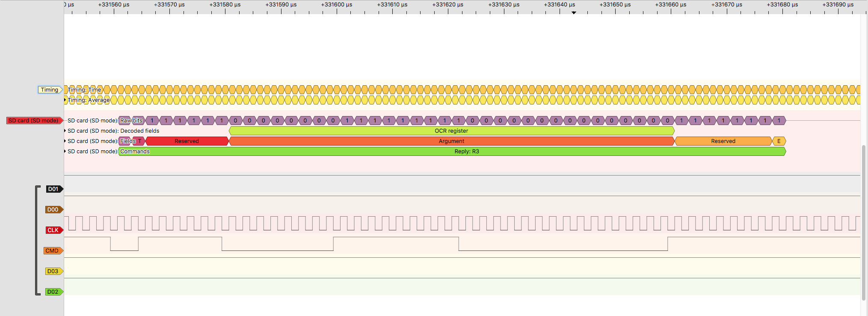
Task: Click the SD card (SD mode) decoder label
Action: coord(35,120)
